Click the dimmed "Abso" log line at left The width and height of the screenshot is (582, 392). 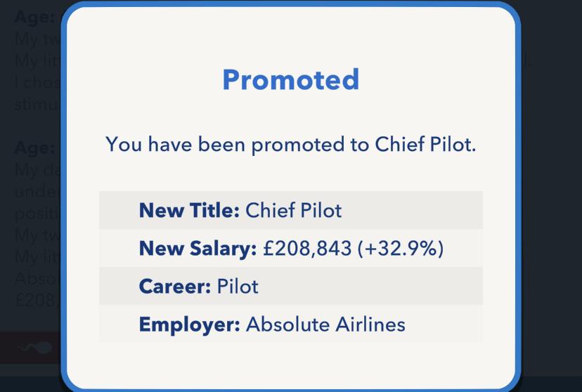click(37, 277)
